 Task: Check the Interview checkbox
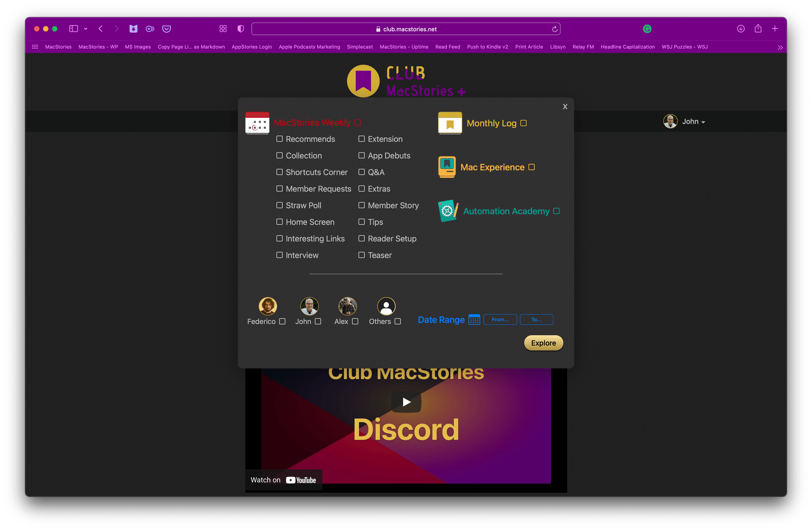click(280, 255)
